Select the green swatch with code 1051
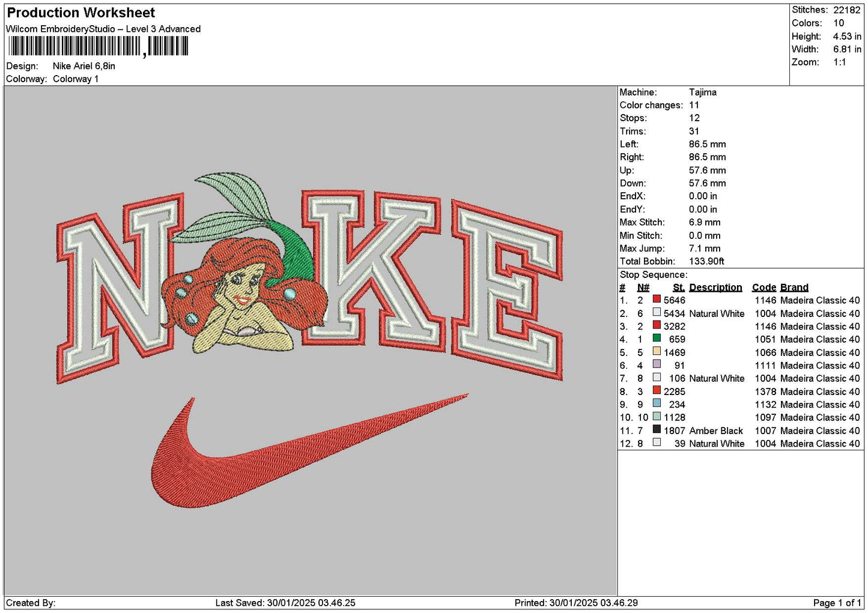This screenshot has height=613, width=868. 657,339
